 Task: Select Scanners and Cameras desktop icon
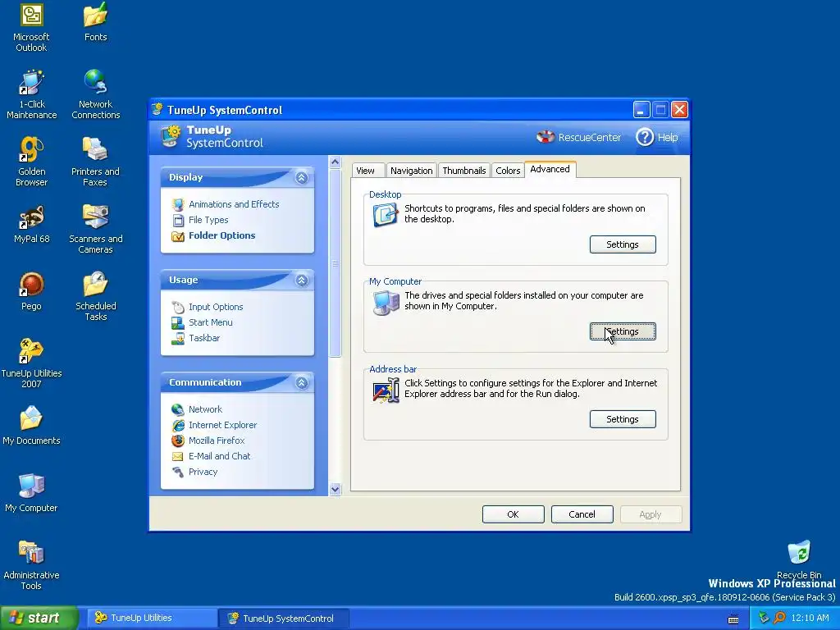pos(95,230)
